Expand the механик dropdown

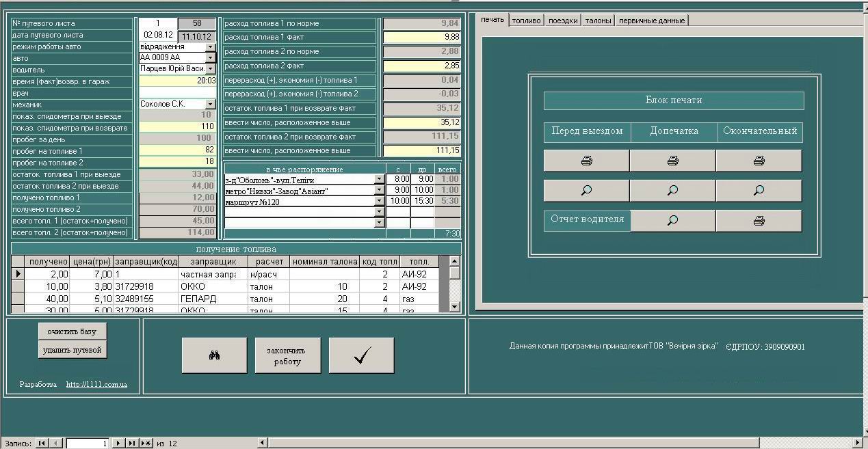(211, 104)
